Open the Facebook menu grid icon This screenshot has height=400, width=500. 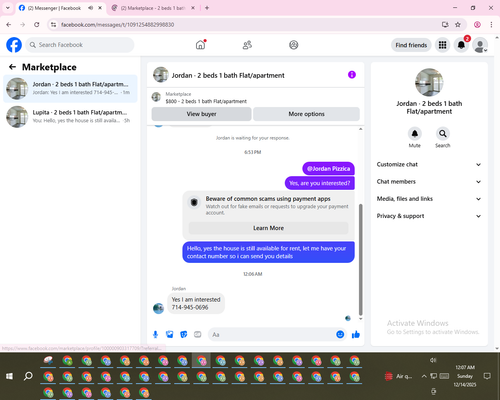pos(442,45)
